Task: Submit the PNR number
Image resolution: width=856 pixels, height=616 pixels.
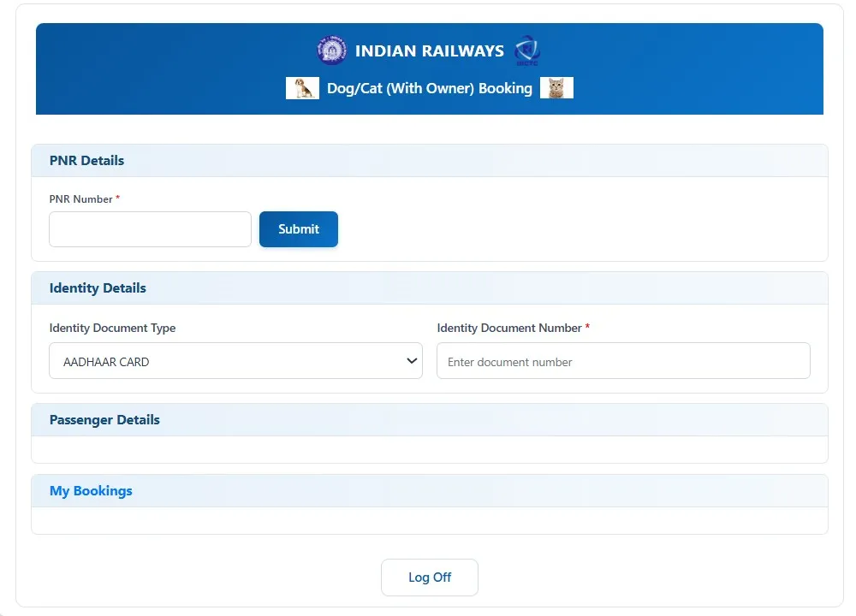Action: coord(299,229)
